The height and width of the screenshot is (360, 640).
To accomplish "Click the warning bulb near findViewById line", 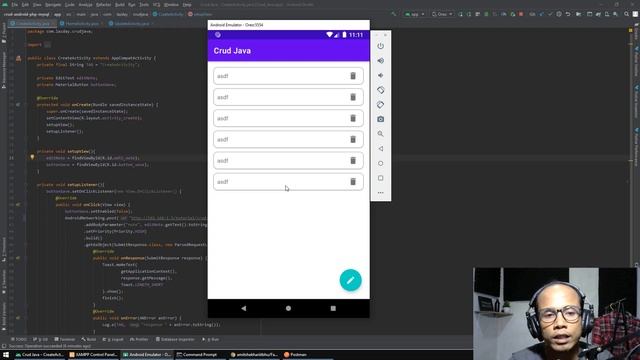I will point(32,157).
